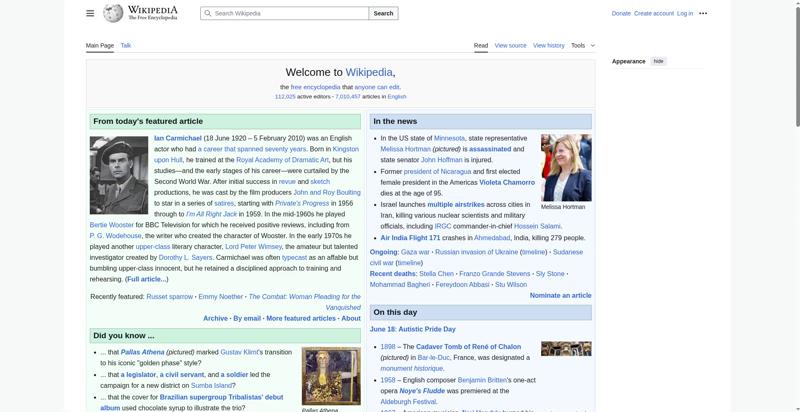Open the Hossein Salami link
The height and width of the screenshot is (412, 800).
pos(537,226)
